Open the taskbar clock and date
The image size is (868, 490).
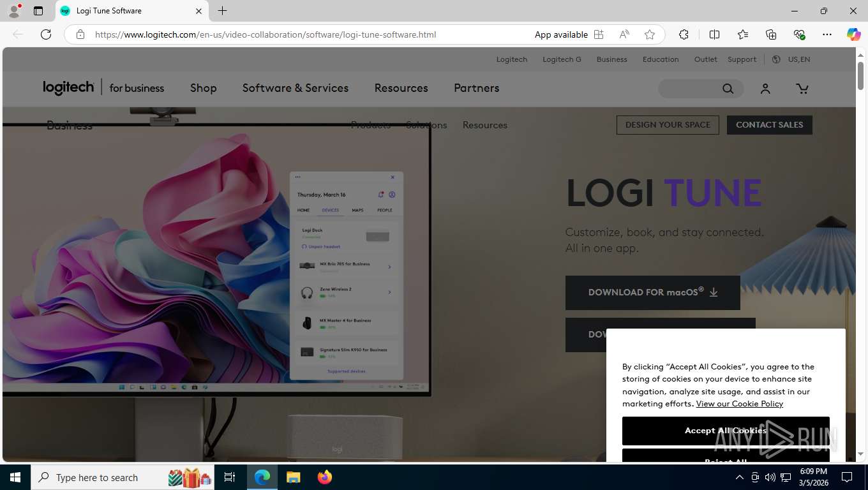[813, 477]
